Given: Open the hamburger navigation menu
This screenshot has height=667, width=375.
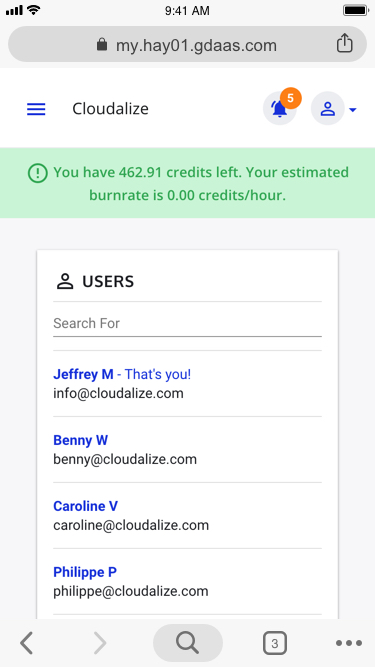Looking at the screenshot, I should click(36, 109).
